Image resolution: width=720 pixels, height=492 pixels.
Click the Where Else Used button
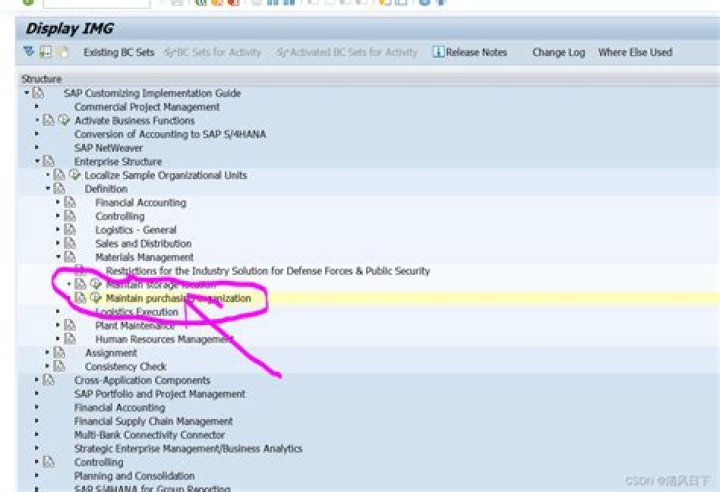[635, 52]
